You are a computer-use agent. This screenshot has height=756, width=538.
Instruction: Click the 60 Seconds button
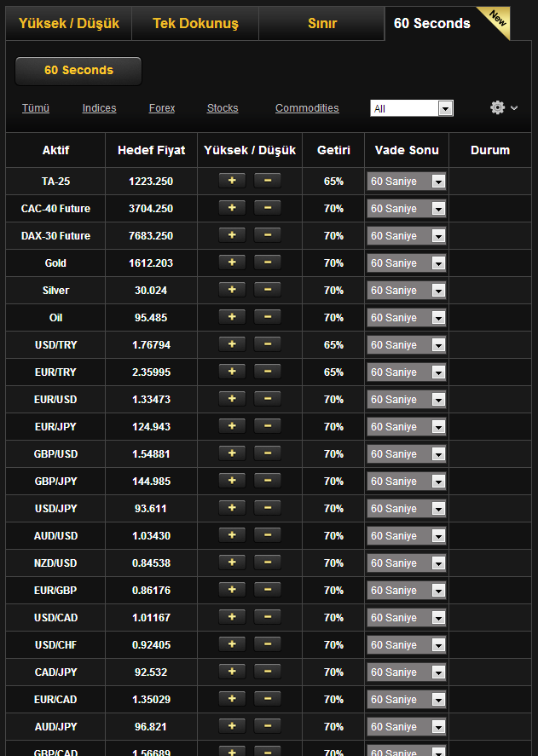pos(78,71)
